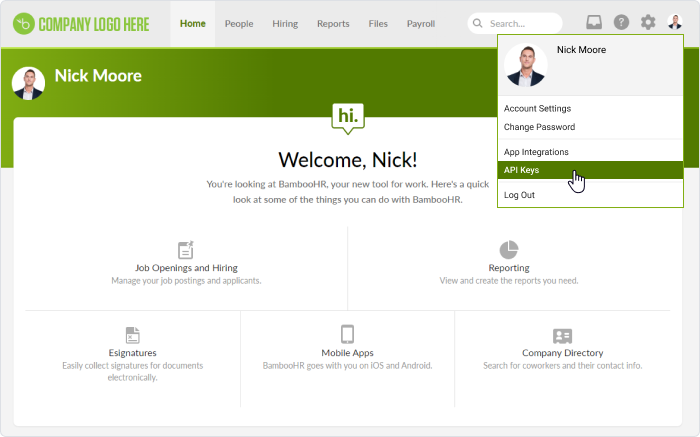The height and width of the screenshot is (437, 700).
Task: Click 'BambooHR goes with you on iOS and Android.'
Action: 347,366
